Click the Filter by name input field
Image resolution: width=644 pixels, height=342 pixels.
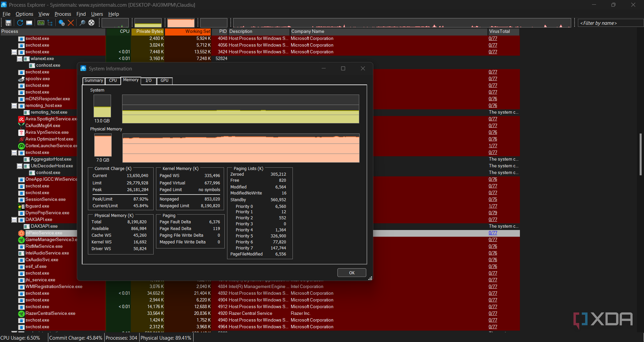(610, 23)
